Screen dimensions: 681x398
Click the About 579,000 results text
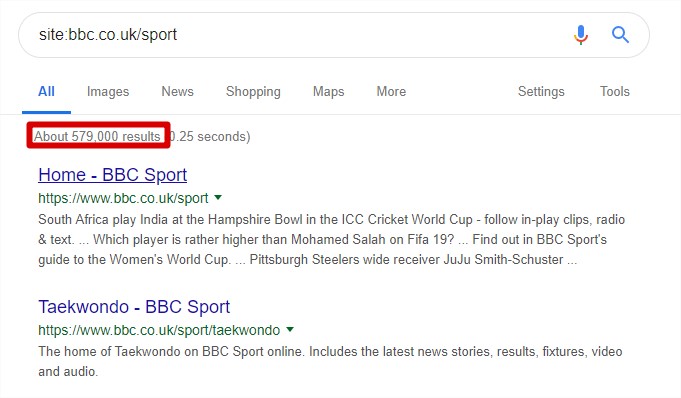97,136
